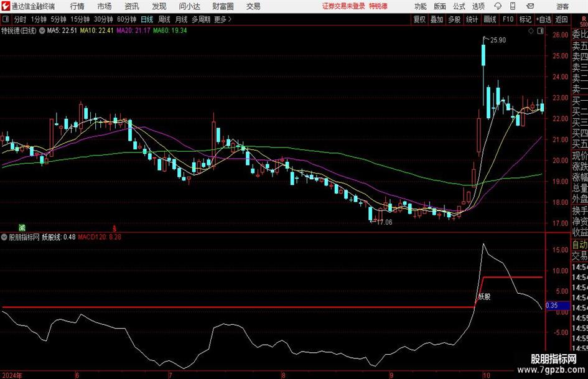Screen dimensions: 588x379
Task: Click the 返回 back button
Action: [561, 19]
